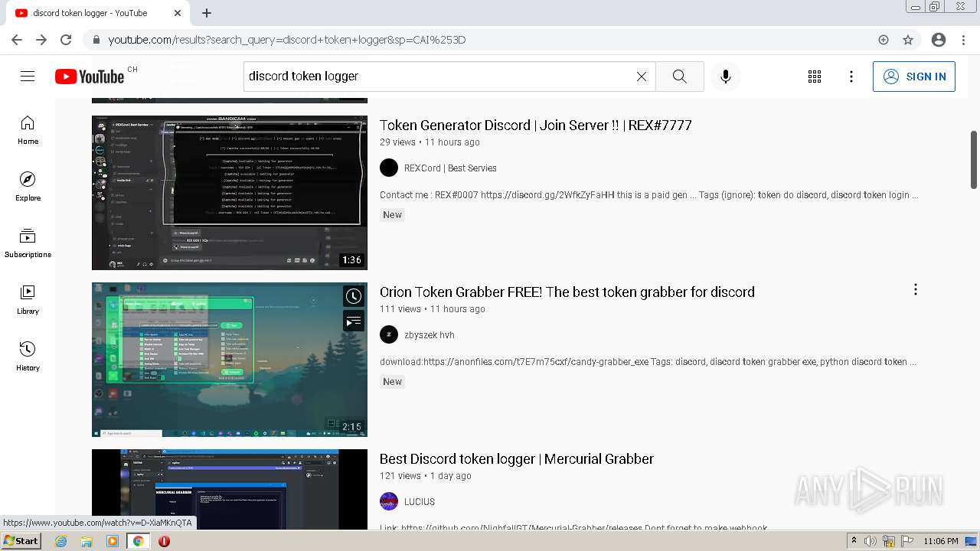The height and width of the screenshot is (551, 980).
Task: Open Home in the sidebar
Action: point(28,130)
